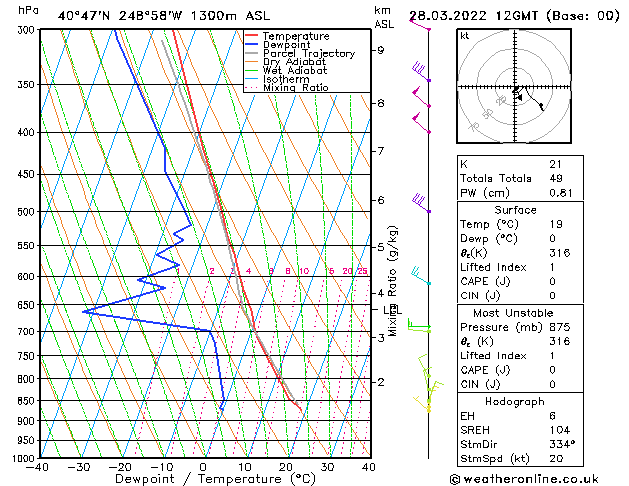Viewport: 629px width, 486px height.
Task: Click the storm motion arrow in hodograph
Action: tap(519, 97)
